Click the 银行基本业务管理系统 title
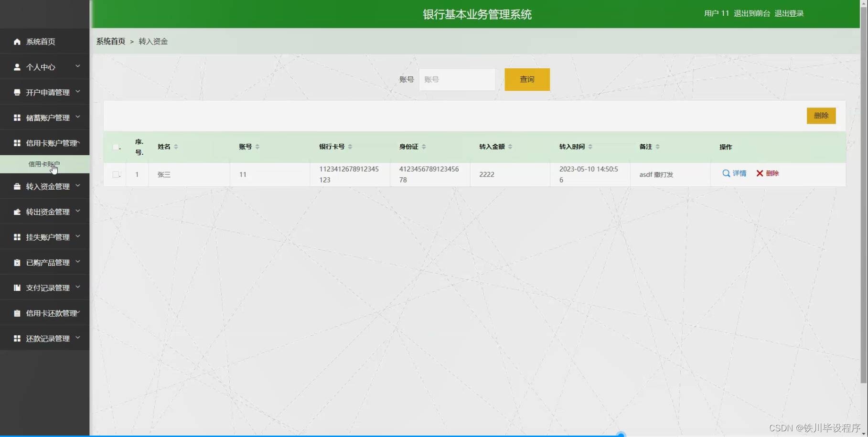 tap(477, 14)
